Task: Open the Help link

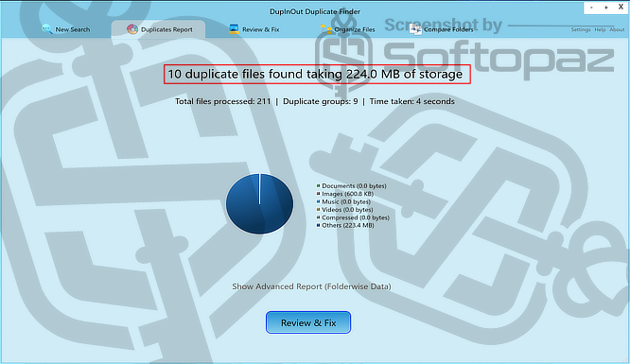Action: point(600,29)
